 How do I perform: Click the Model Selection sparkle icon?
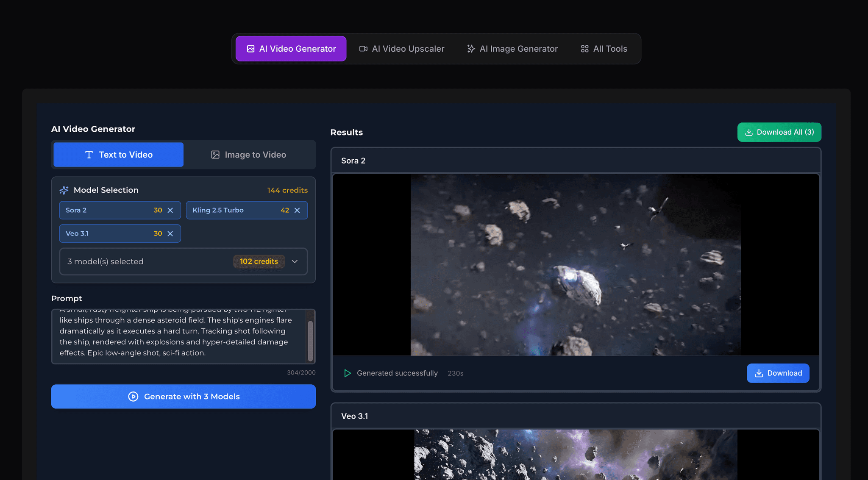tap(64, 190)
